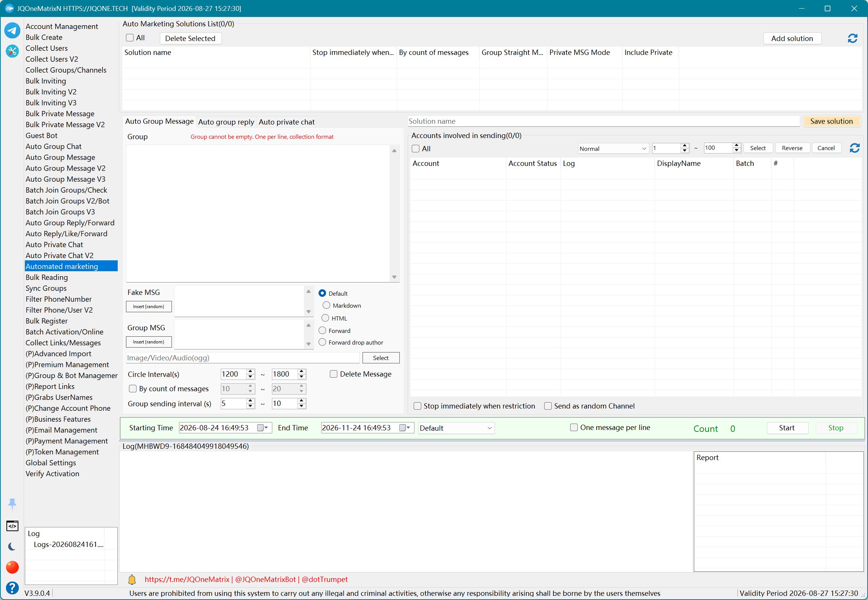Open the Default mode dropdown near End Time
Image resolution: width=868 pixels, height=600 pixels.
456,428
